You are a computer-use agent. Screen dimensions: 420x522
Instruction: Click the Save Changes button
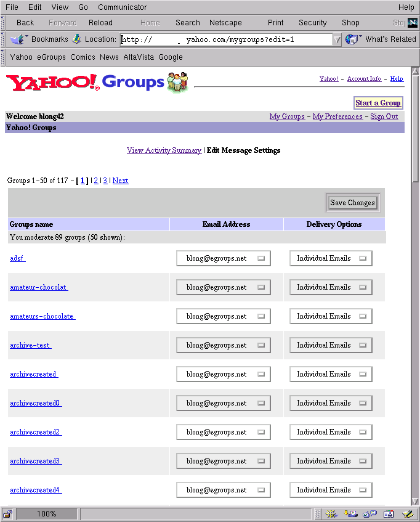pos(352,203)
